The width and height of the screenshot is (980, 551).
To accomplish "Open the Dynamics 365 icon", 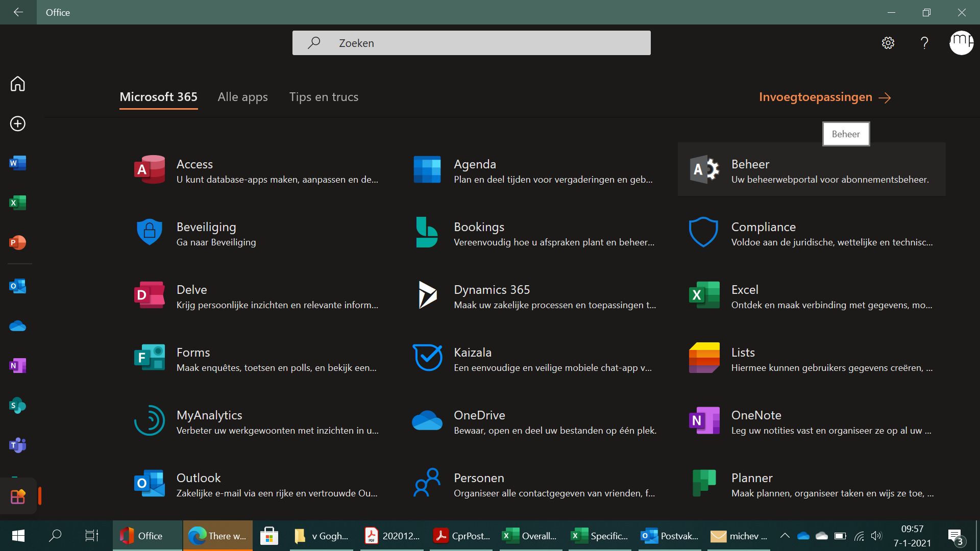I will coord(428,295).
